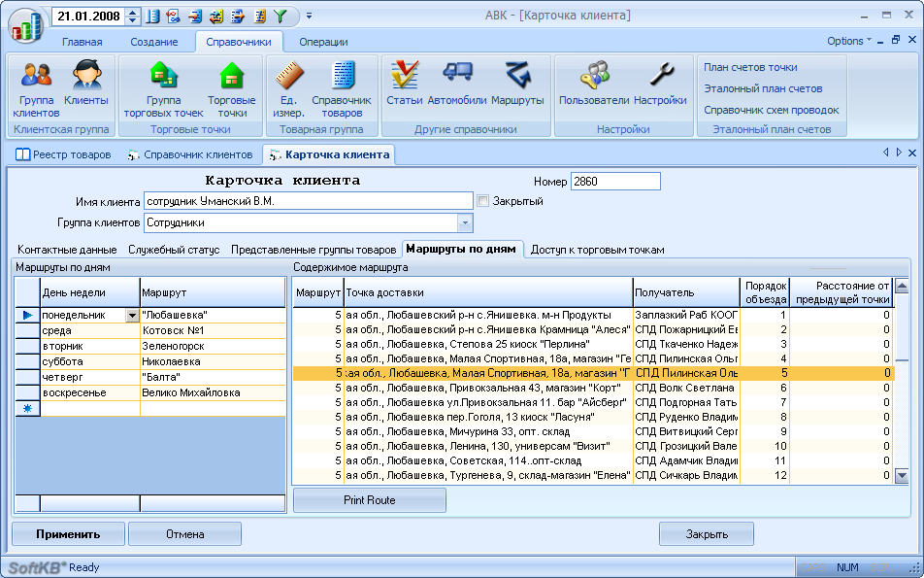Image resolution: width=924 pixels, height=578 pixels.
Task: Click the orange ledger sheet icon in quick toolbar
Action: pyautogui.click(x=259, y=17)
